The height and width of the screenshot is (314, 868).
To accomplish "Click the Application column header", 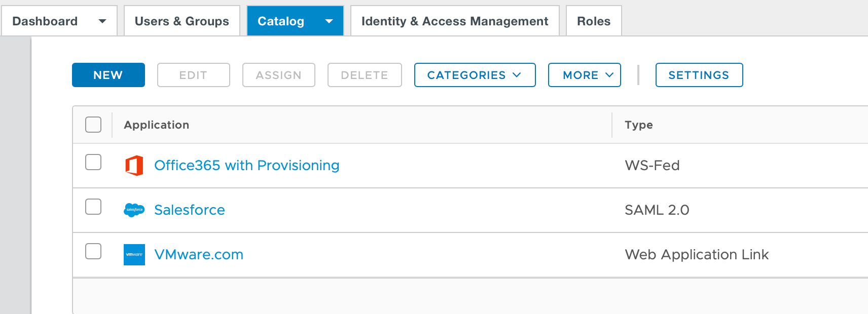I will [x=157, y=125].
